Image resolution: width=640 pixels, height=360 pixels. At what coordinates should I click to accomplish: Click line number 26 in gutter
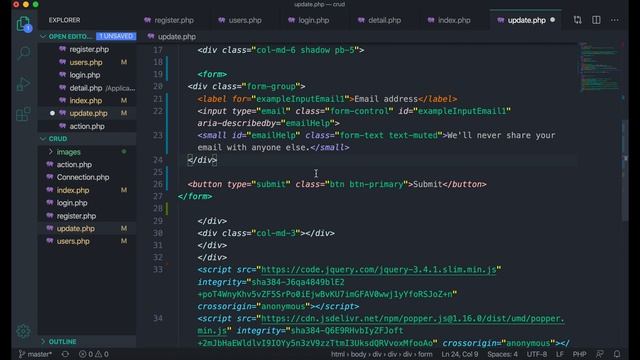click(x=158, y=184)
